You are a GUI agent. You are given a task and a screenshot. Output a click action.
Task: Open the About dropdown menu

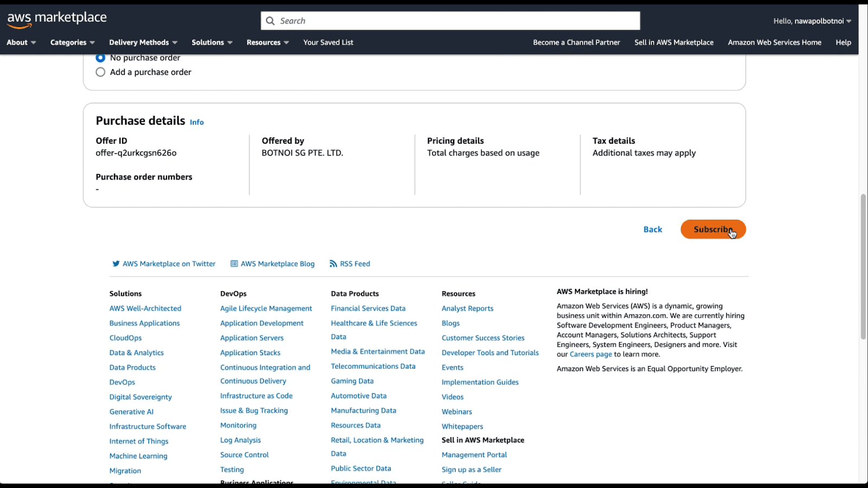pos(21,42)
